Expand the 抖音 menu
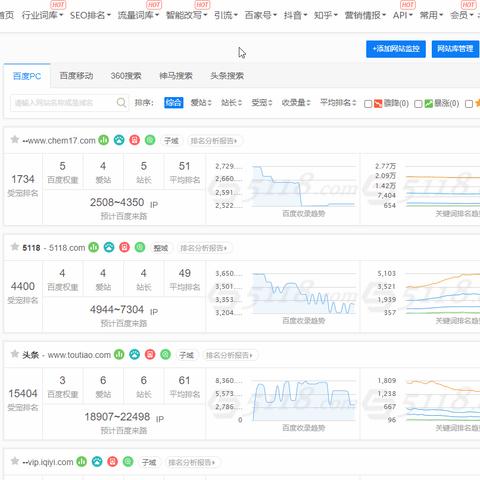Viewport: 480px width, 480px height. point(295,15)
